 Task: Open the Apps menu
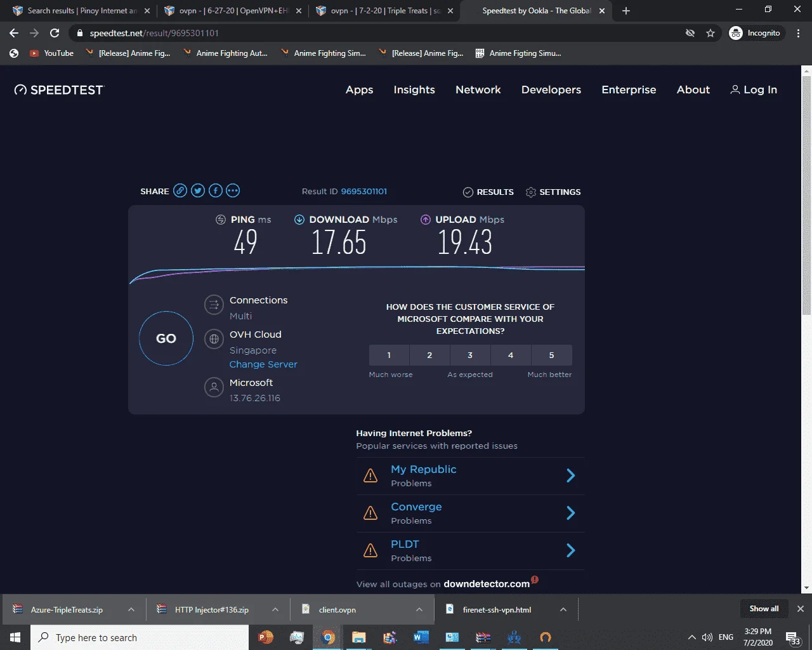(359, 90)
